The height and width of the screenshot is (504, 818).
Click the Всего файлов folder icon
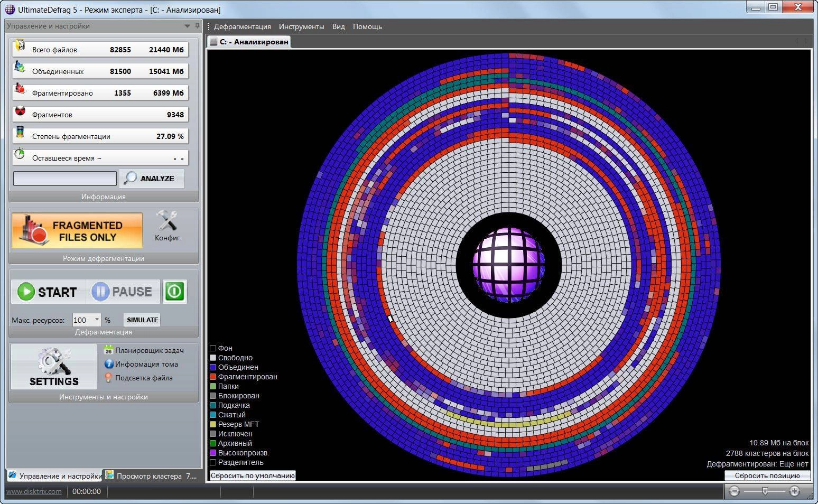20,46
